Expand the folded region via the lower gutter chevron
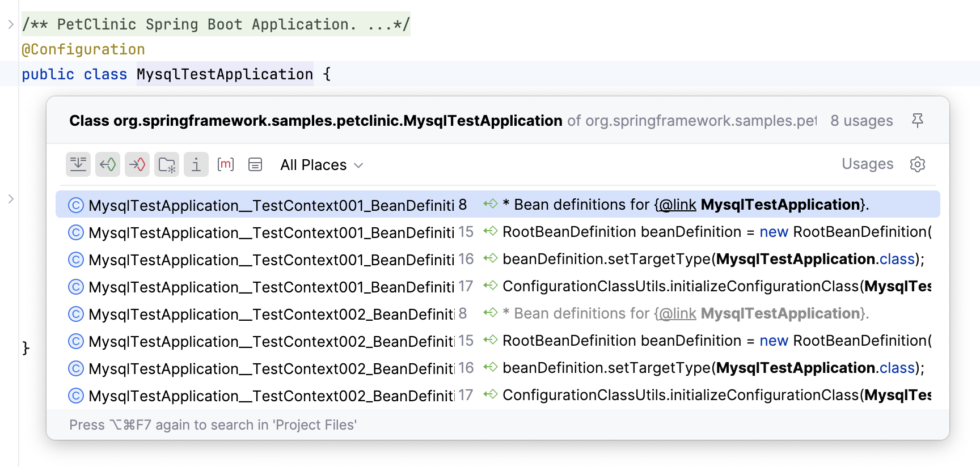 point(11,199)
